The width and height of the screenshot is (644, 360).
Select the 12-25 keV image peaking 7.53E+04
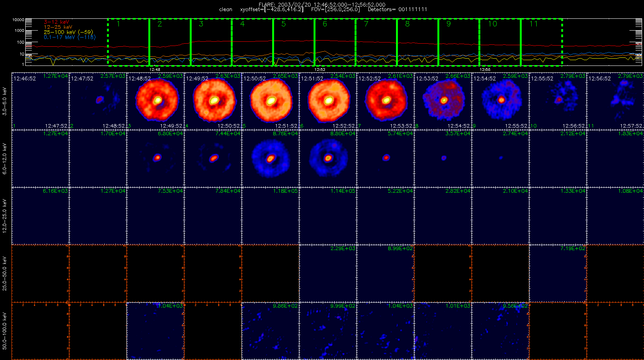click(156, 216)
